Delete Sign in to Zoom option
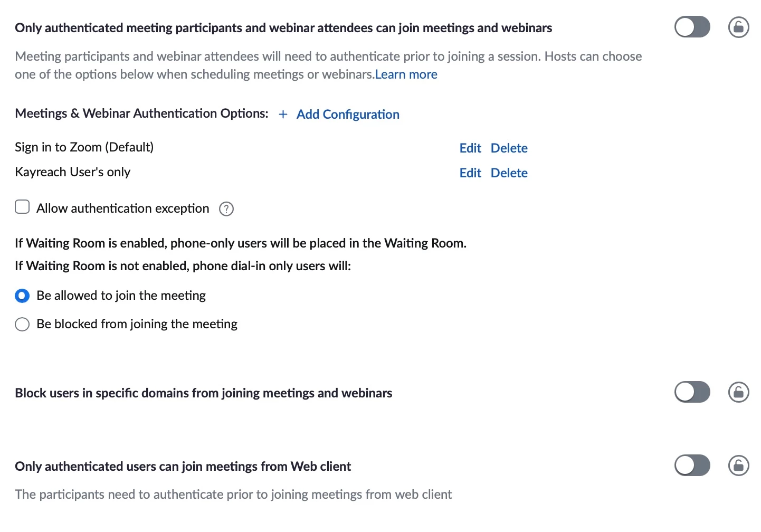Screen dimensions: 761x532 509,148
